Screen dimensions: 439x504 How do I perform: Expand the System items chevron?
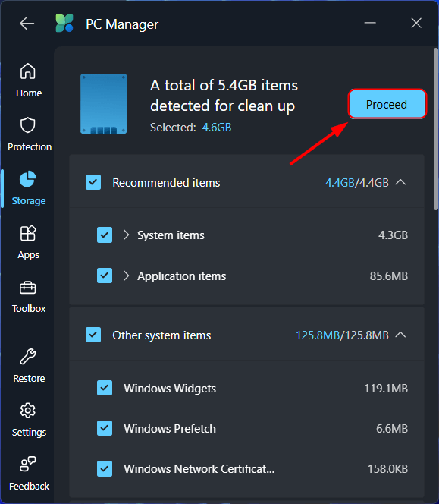(126, 235)
